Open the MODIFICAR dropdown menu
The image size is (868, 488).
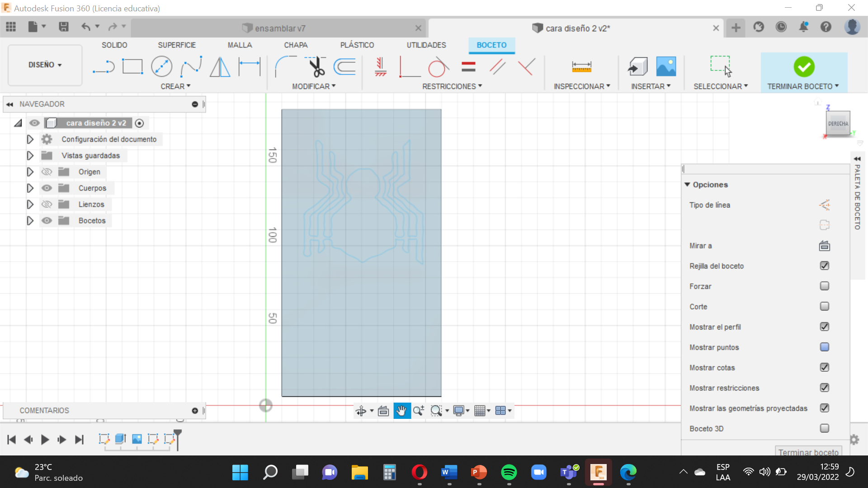tap(314, 86)
